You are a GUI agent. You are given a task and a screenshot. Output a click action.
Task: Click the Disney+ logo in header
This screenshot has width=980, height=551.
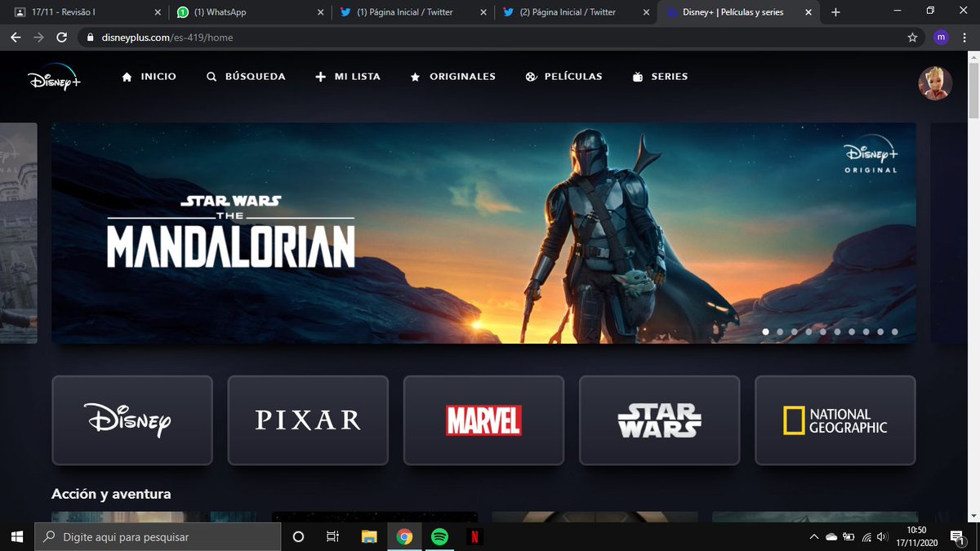coord(54,79)
